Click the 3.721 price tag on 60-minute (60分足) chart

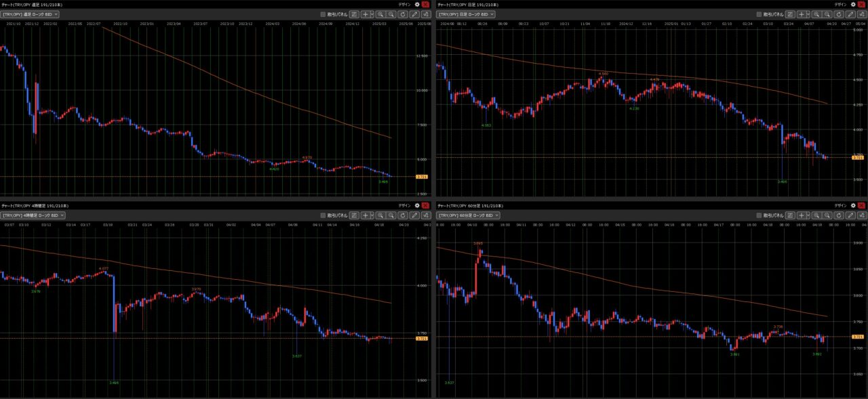[858, 337]
